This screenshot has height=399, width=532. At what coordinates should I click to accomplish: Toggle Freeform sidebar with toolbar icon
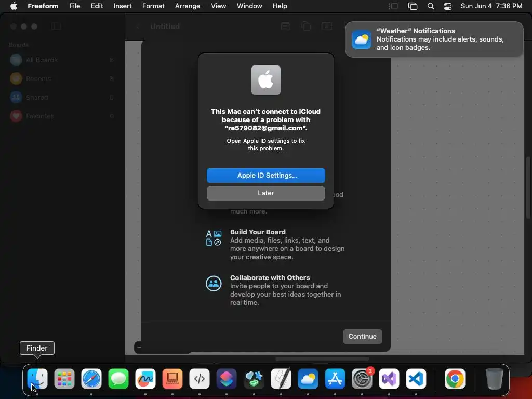[56, 26]
